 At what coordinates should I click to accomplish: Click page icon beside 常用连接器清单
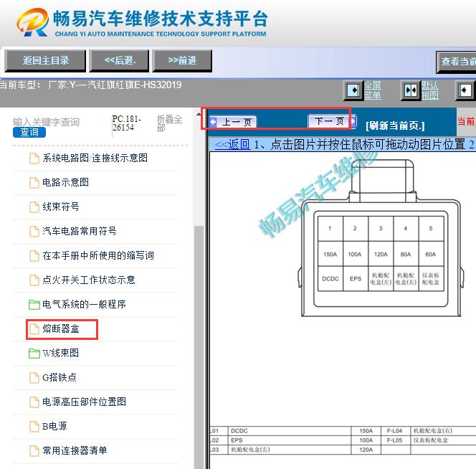click(x=34, y=451)
